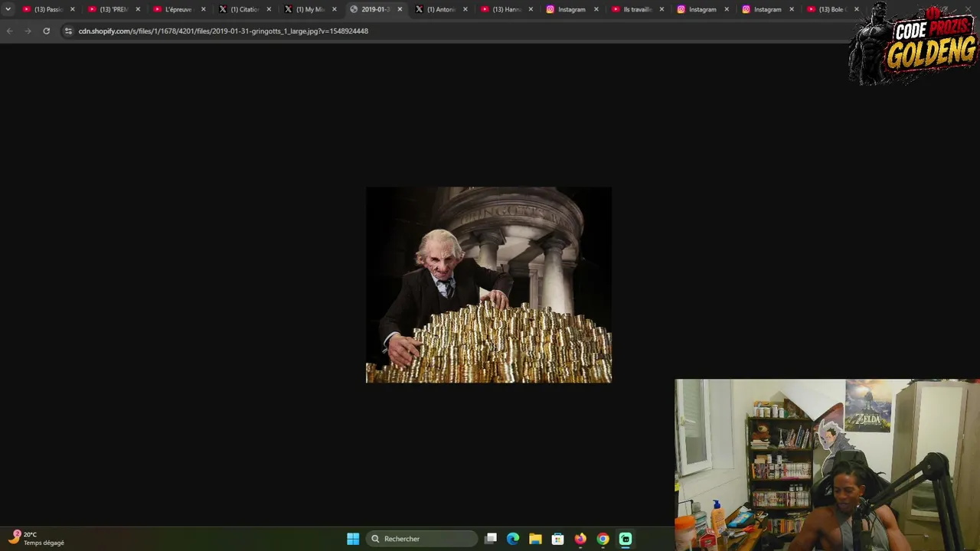Close the '(13) Passio' tab
The width and height of the screenshot is (980, 551).
click(x=73, y=9)
